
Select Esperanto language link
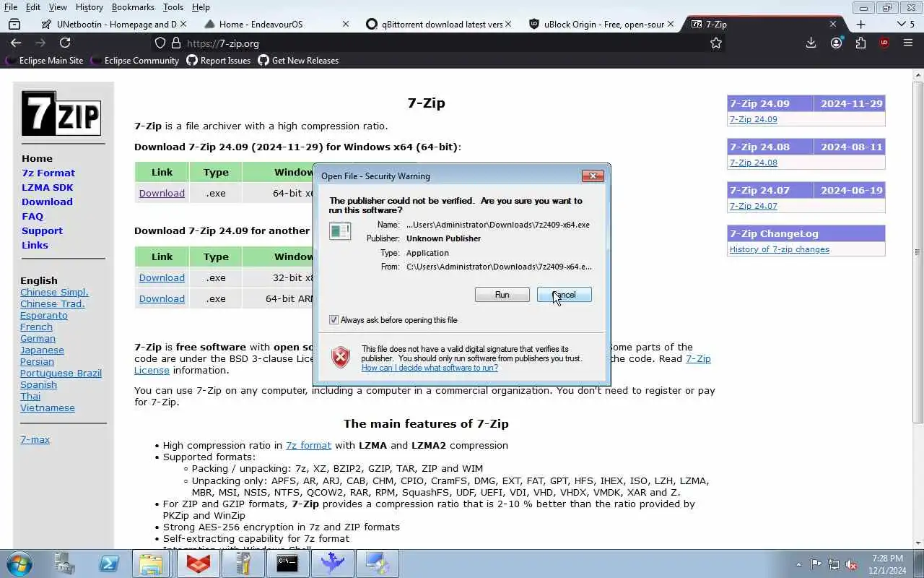tap(44, 315)
